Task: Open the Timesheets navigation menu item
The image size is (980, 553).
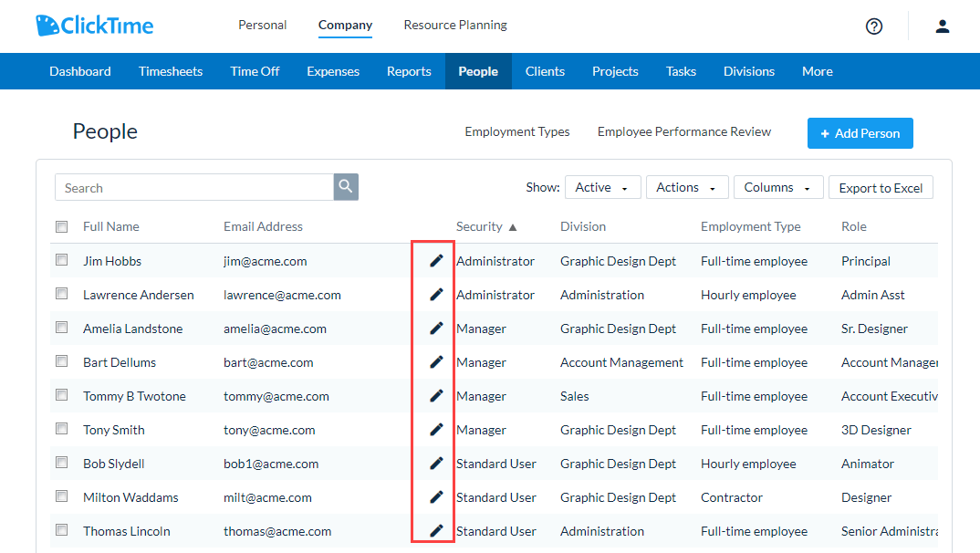Action: (x=171, y=70)
